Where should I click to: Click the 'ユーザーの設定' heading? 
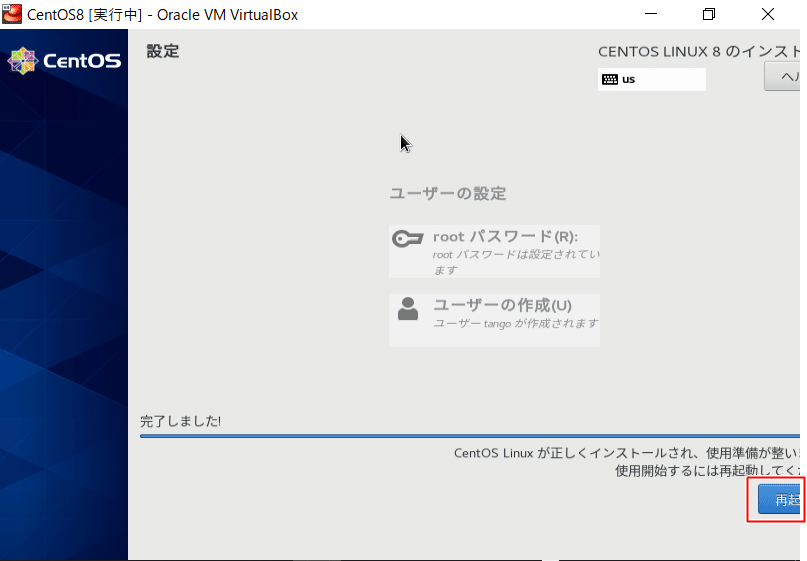pyautogui.click(x=448, y=194)
